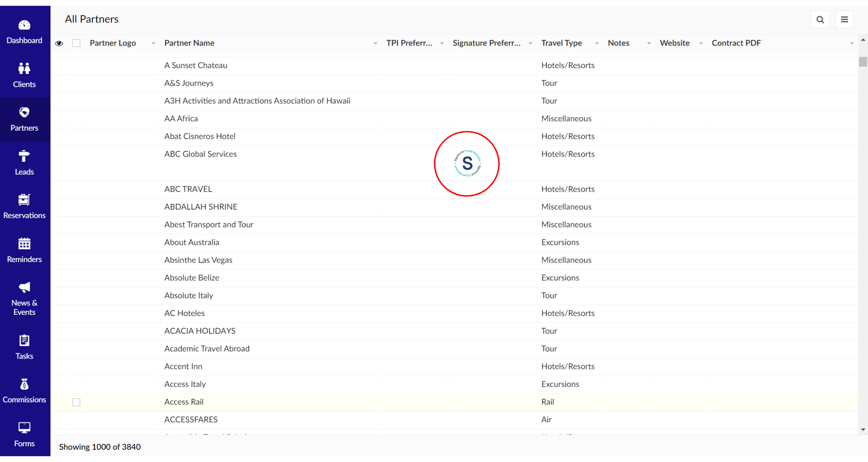Open the Reservations section
Viewport: 868px width, 462px height.
[x=24, y=206]
